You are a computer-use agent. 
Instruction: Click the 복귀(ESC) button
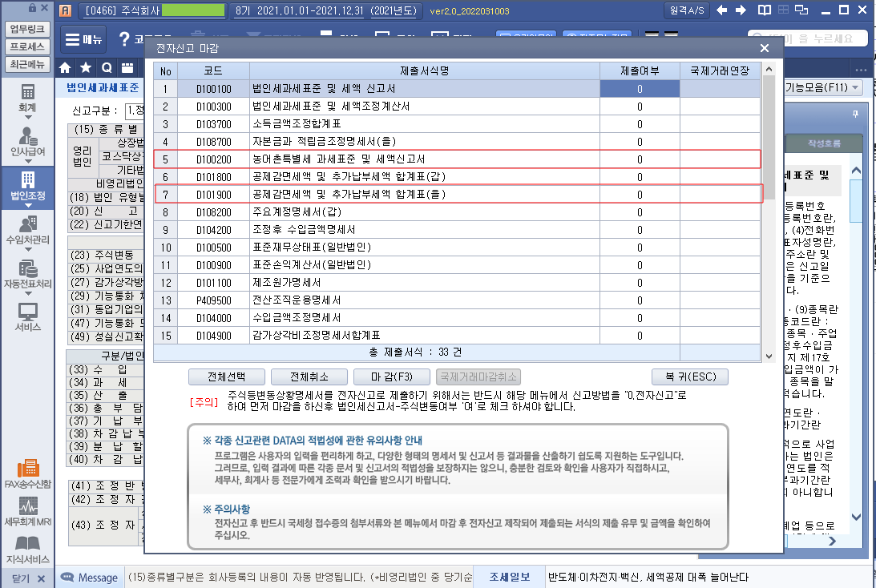tap(690, 377)
